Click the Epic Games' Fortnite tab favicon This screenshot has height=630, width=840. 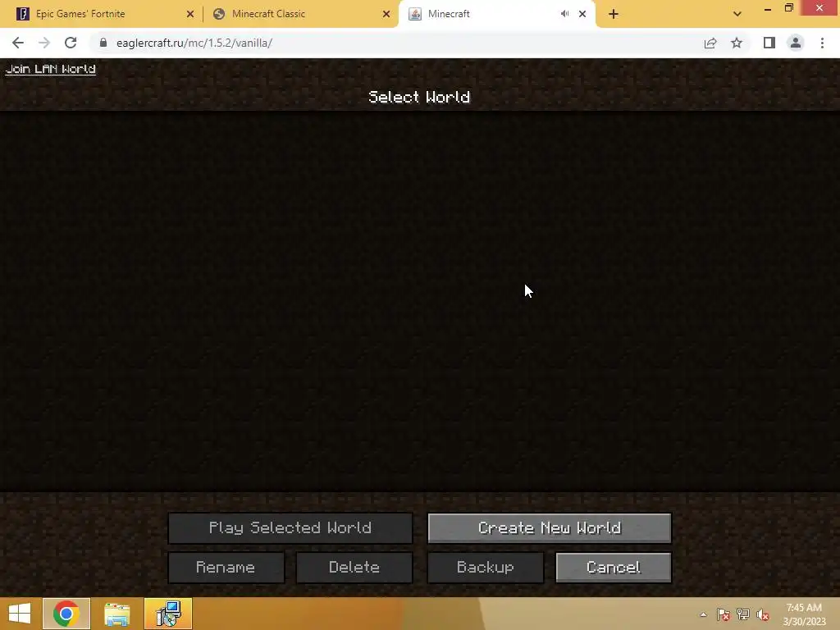tap(22, 14)
